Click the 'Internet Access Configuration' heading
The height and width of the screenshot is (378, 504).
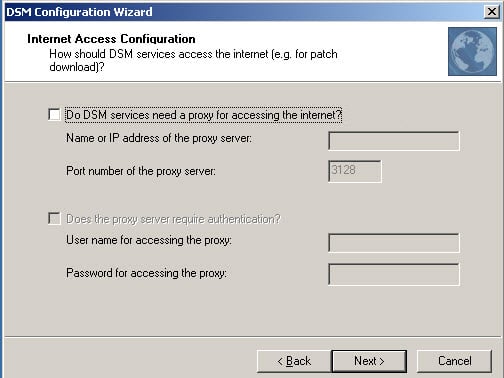pyautogui.click(x=111, y=39)
